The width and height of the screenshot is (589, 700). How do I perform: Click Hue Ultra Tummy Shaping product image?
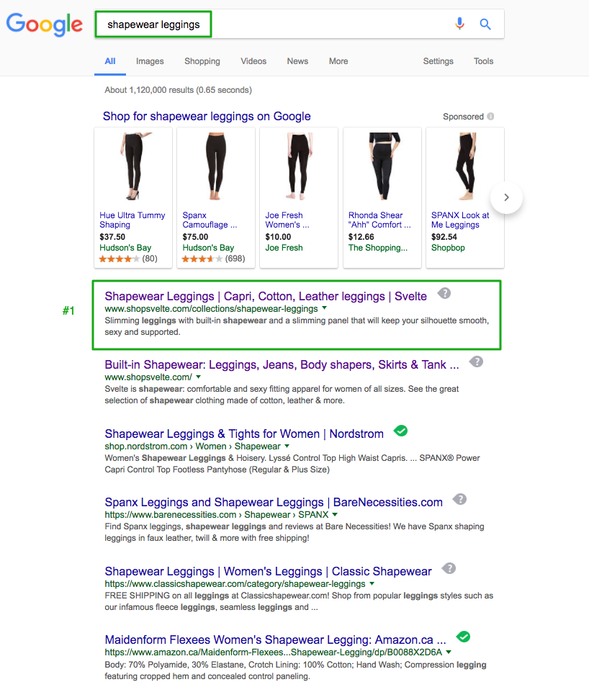coord(133,166)
